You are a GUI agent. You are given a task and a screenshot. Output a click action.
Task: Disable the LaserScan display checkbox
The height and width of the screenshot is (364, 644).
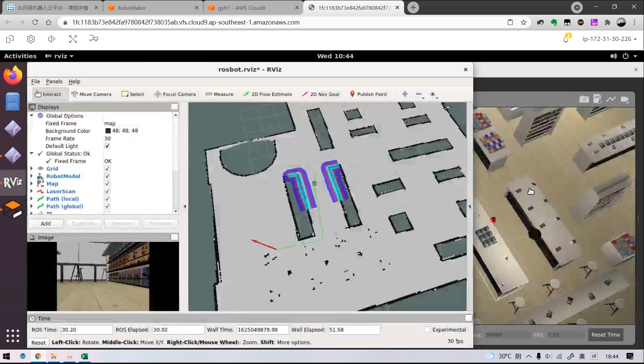[107, 191]
